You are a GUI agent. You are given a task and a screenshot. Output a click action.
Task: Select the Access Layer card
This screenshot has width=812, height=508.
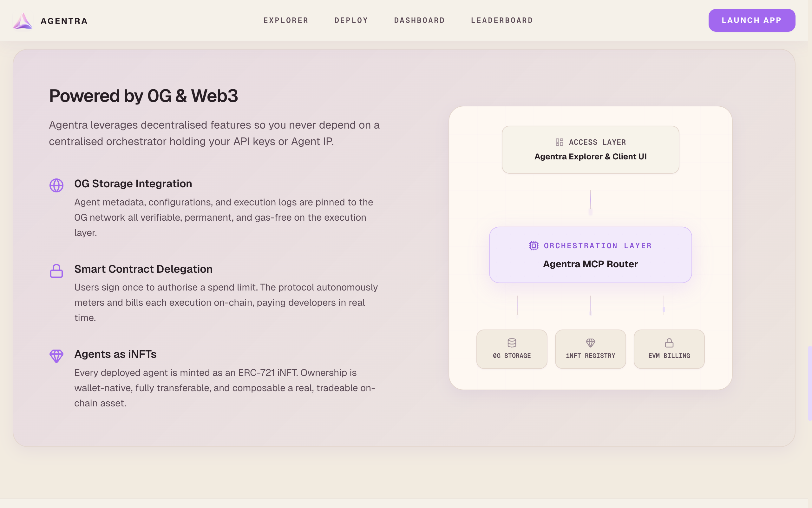pos(590,150)
